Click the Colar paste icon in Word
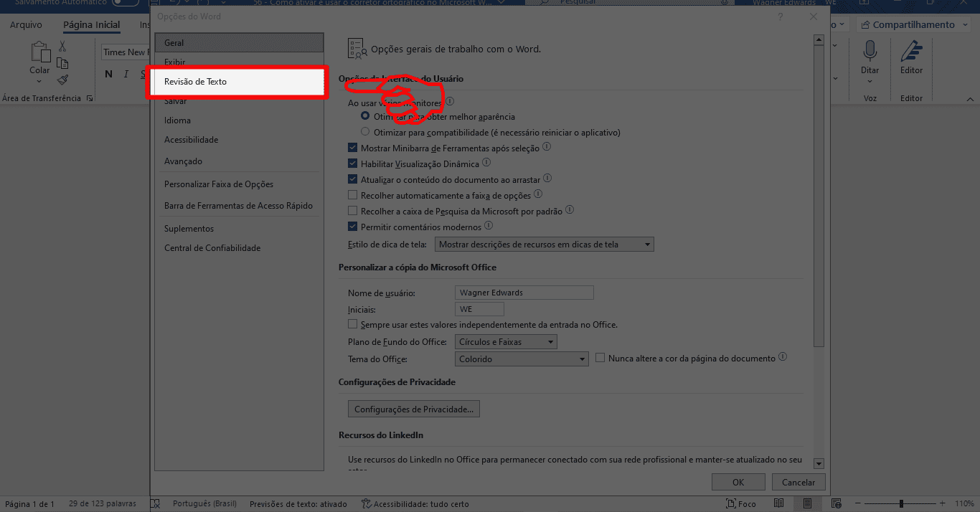The image size is (980, 512). [x=39, y=52]
